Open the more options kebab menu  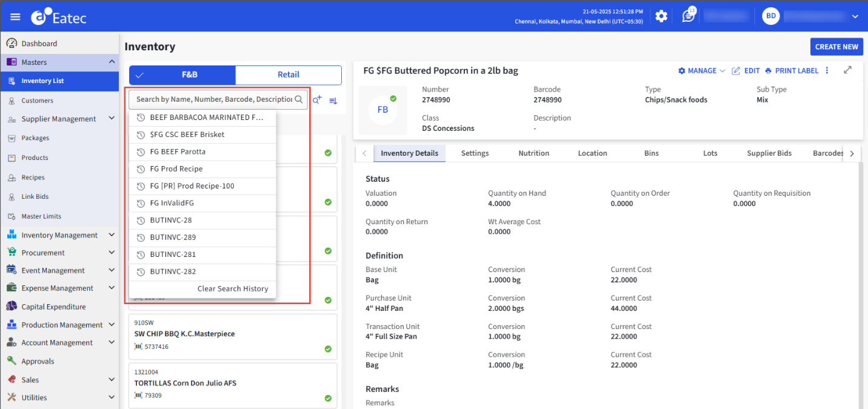827,71
